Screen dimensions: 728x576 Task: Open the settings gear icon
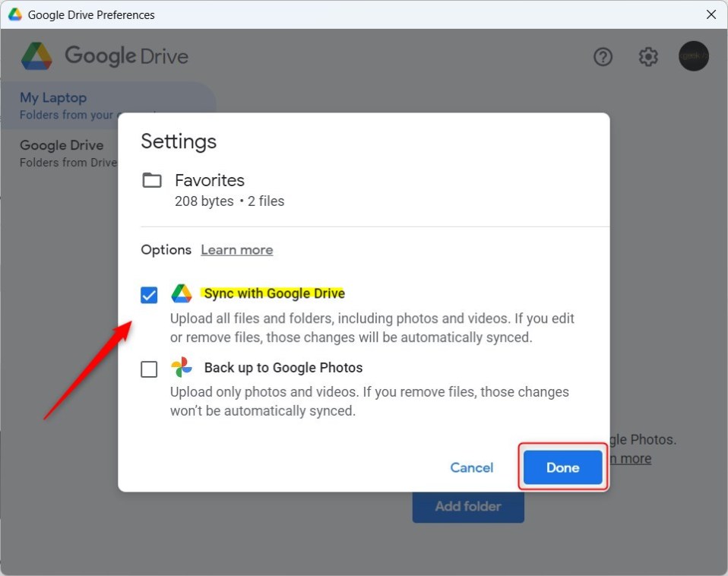click(648, 57)
